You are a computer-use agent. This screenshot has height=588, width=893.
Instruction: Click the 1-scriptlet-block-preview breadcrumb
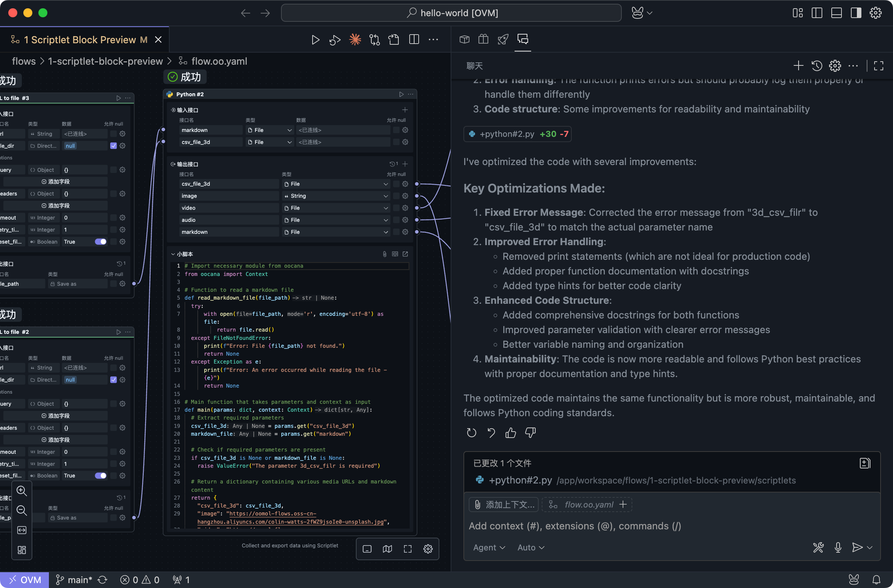coord(105,61)
